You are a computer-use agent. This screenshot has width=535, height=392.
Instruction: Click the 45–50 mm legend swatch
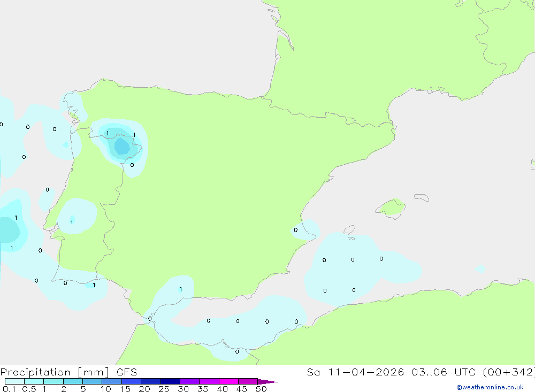coord(248,381)
